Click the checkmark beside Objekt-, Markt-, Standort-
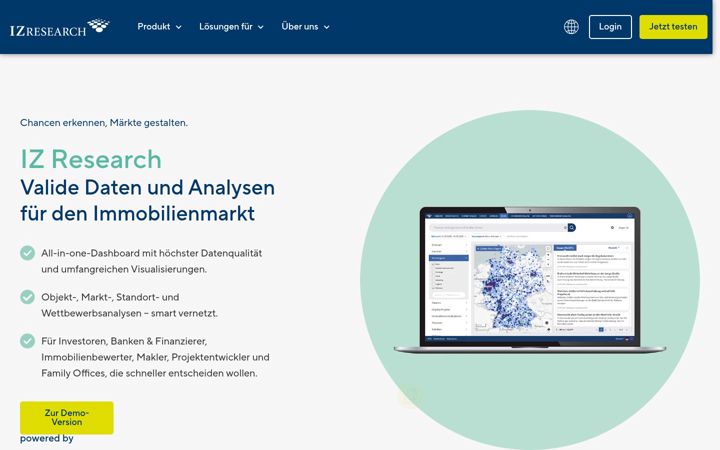This screenshot has width=720, height=450. pyautogui.click(x=28, y=297)
